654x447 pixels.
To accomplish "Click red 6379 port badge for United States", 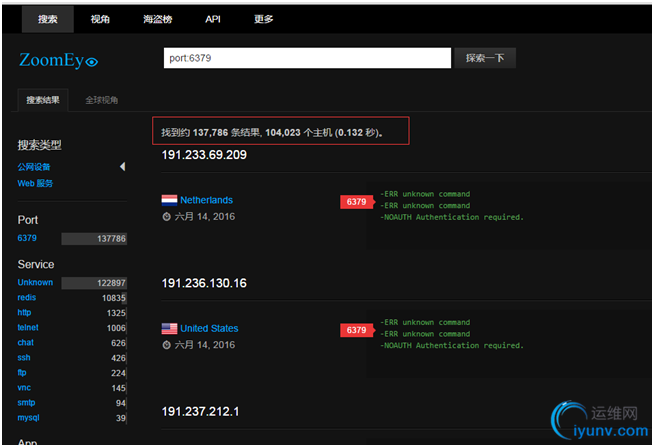I will click(357, 330).
